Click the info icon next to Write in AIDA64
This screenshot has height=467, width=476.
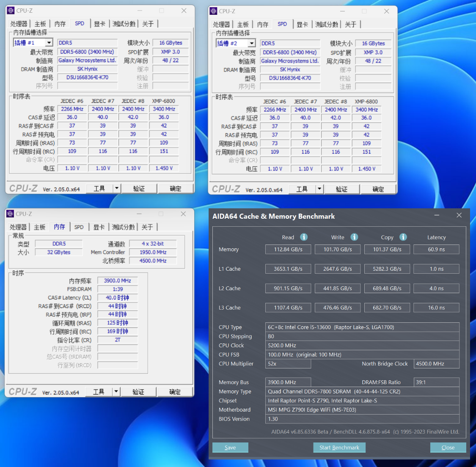[354, 237]
